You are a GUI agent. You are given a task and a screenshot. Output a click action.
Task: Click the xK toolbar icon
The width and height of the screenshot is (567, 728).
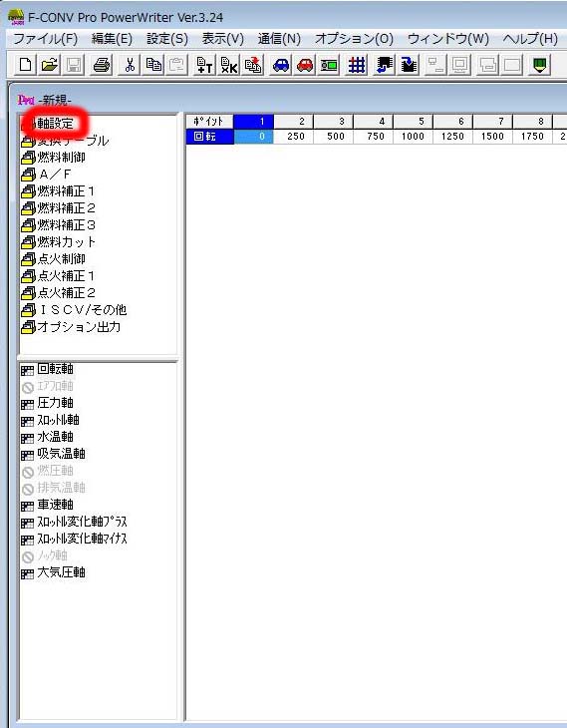[229, 65]
